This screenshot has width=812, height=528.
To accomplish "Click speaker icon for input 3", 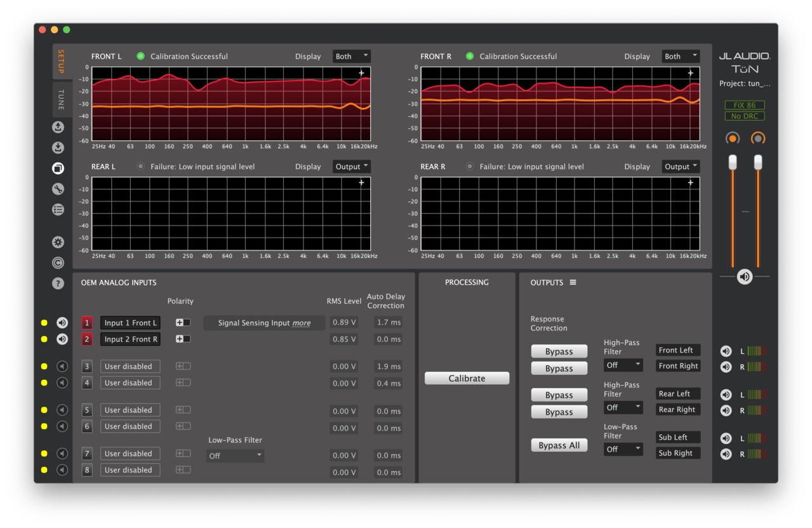I will 62,367.
